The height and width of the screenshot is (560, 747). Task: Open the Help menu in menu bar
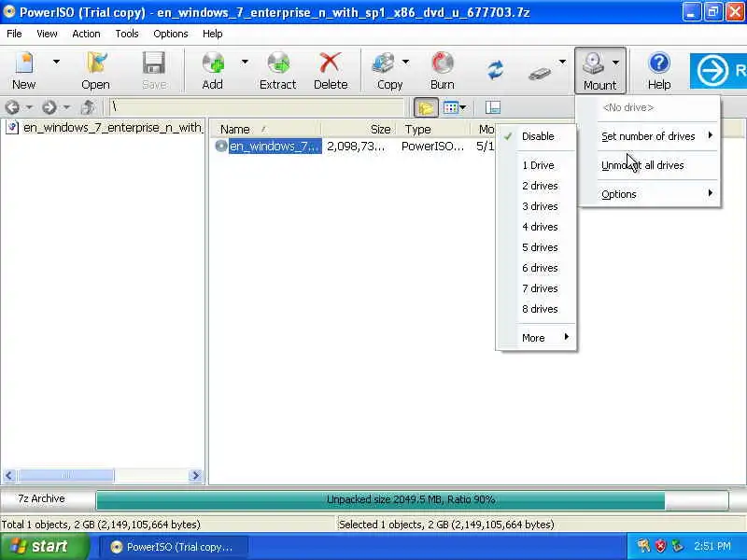pos(213,34)
